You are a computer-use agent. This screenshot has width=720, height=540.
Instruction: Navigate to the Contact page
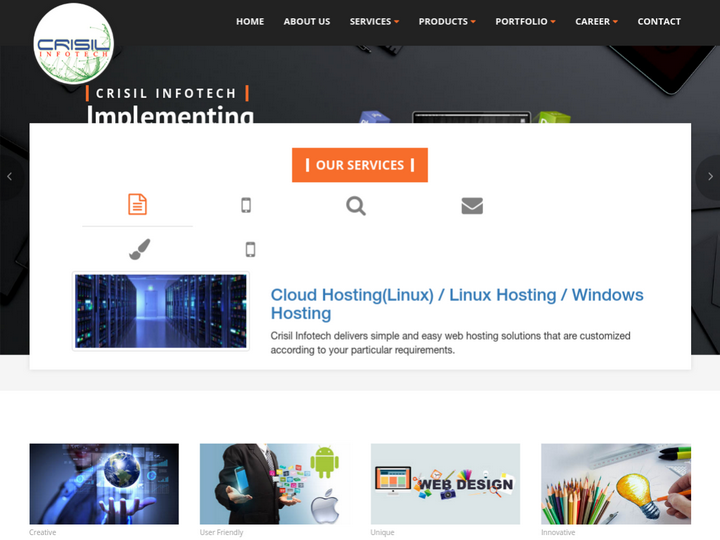(659, 21)
